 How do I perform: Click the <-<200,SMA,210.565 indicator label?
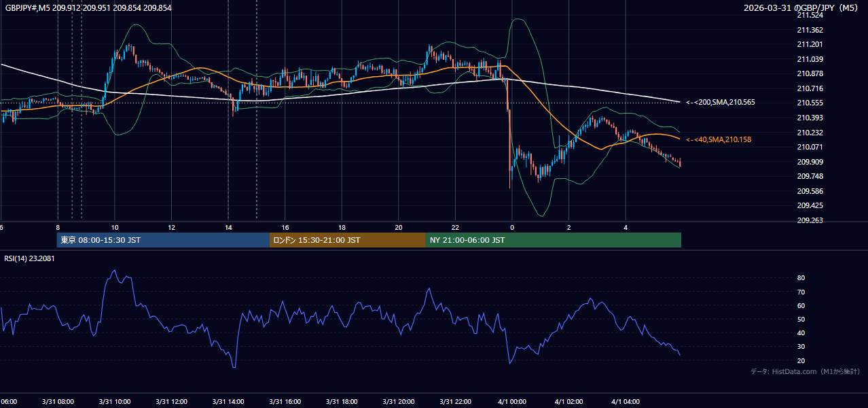point(721,103)
